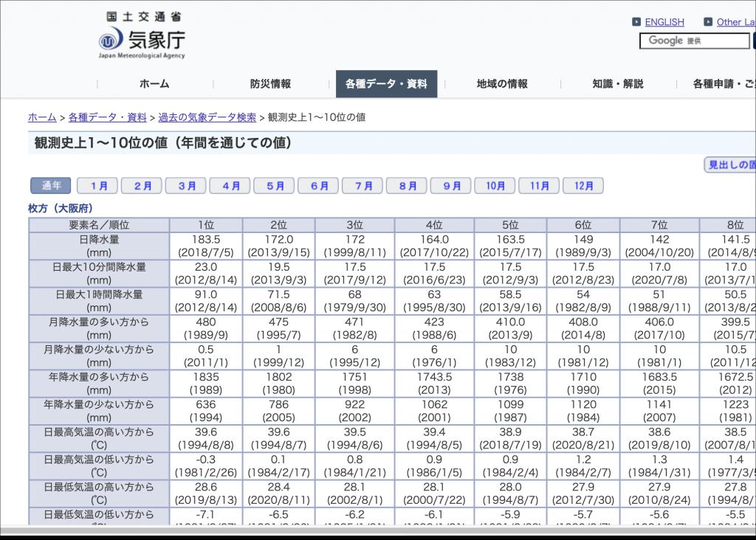View the 10月 records tab
The height and width of the screenshot is (540, 756).
click(495, 186)
